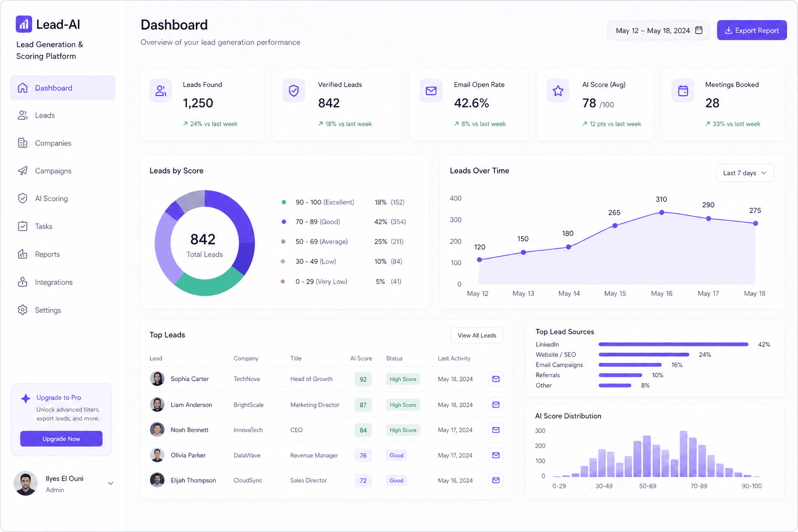The width and height of the screenshot is (798, 532).
Task: Expand the Ilyes El Ouni account chevron
Action: pos(111,483)
